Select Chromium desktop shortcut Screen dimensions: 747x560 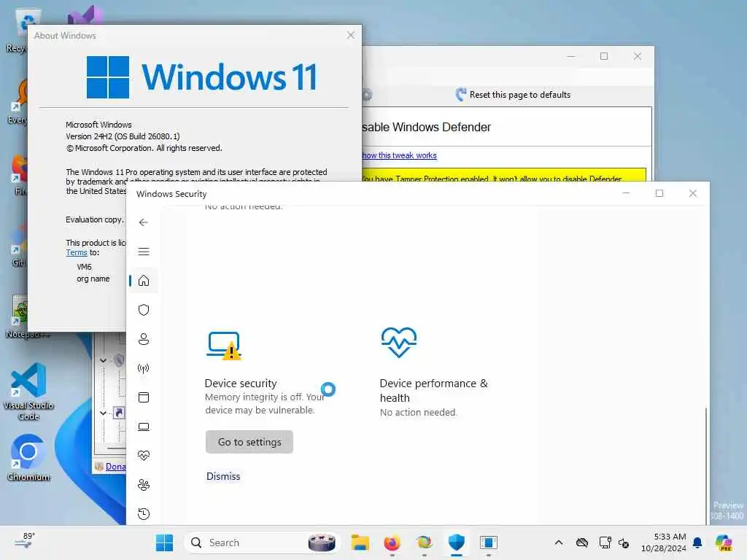coord(28,458)
